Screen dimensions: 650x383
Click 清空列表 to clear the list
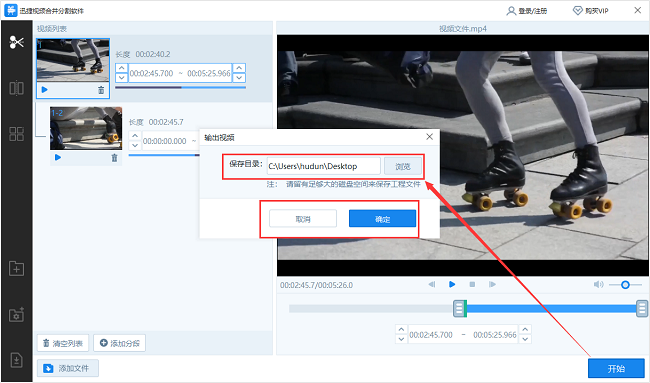pyautogui.click(x=63, y=343)
